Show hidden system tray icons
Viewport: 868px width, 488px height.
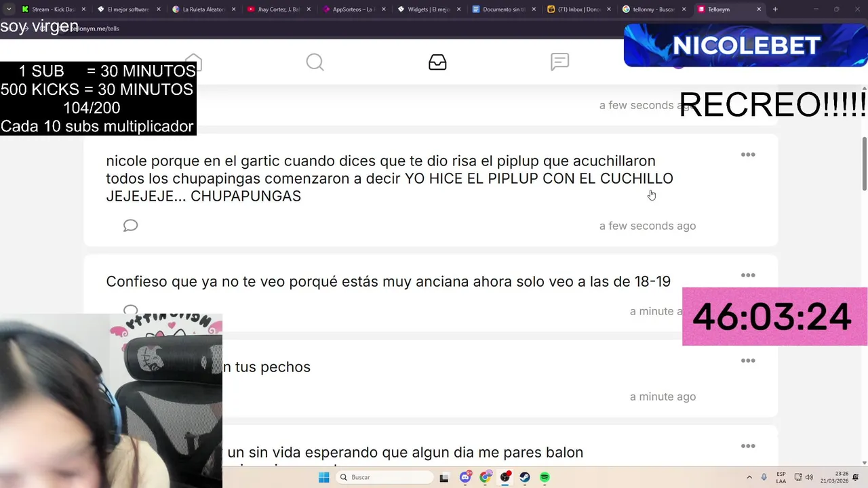[749, 477]
